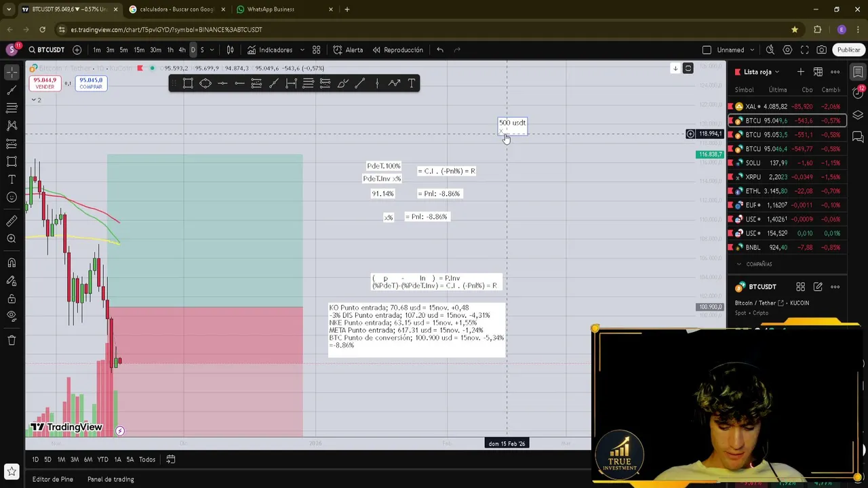Open the patterns tool in left sidebar
Image resolution: width=868 pixels, height=488 pixels.
(12, 125)
